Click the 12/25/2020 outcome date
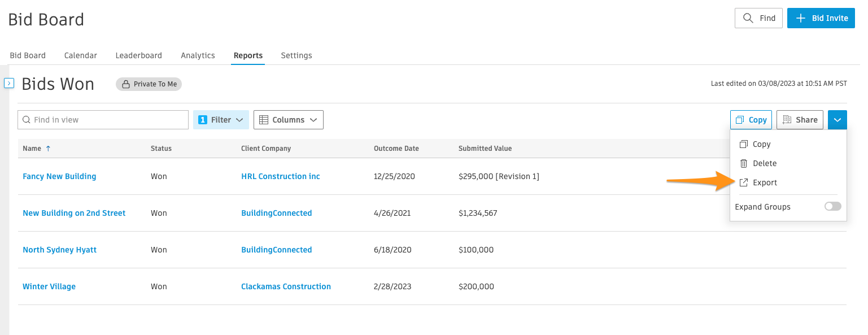Image resolution: width=868 pixels, height=335 pixels. click(x=394, y=176)
